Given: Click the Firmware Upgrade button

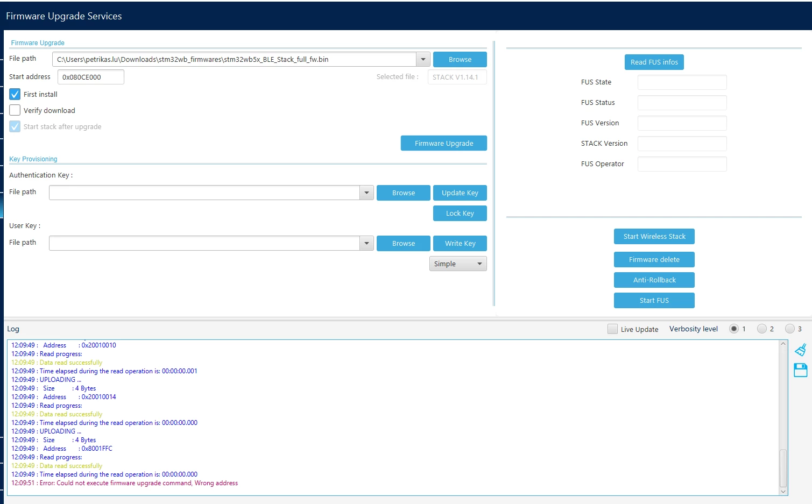Looking at the screenshot, I should (x=444, y=143).
